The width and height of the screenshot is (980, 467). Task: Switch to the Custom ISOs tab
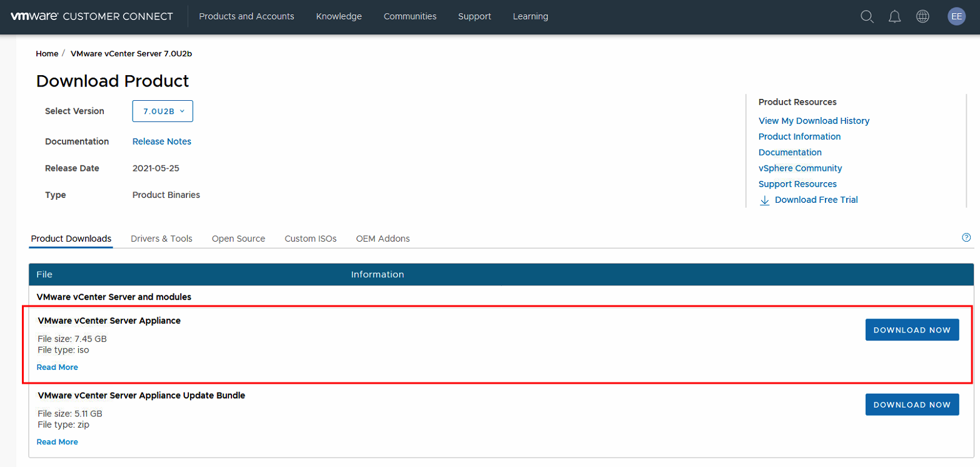310,239
